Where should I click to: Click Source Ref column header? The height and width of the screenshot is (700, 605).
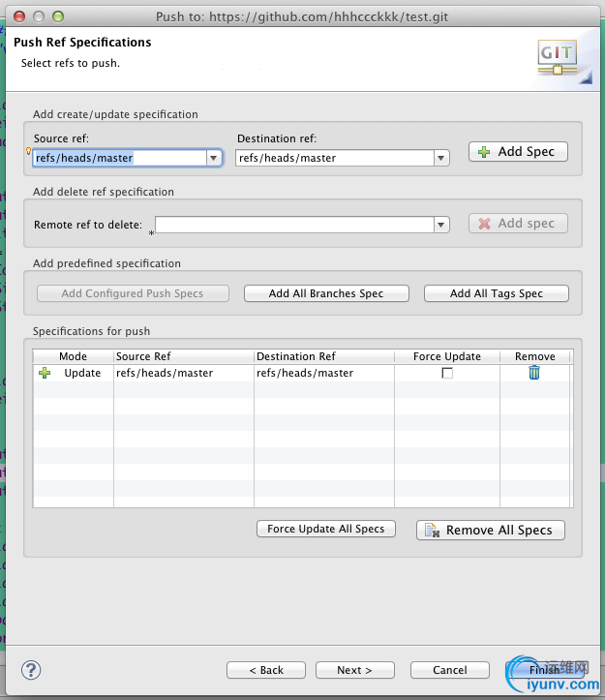point(184,356)
